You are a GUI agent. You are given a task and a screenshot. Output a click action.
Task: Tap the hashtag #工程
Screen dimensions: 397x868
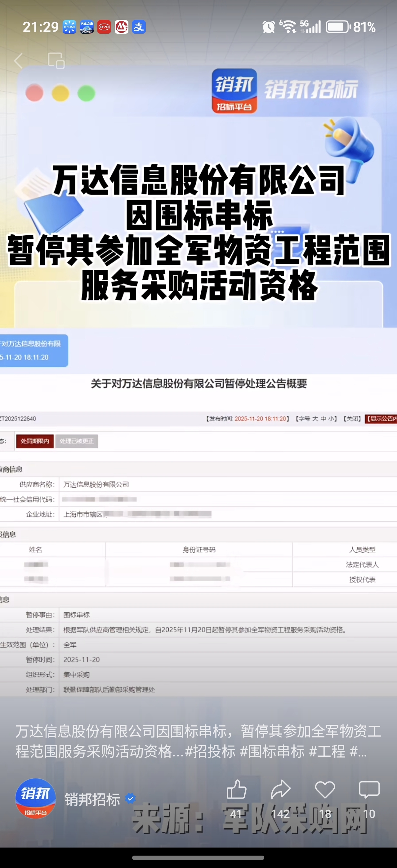pyautogui.click(x=327, y=751)
